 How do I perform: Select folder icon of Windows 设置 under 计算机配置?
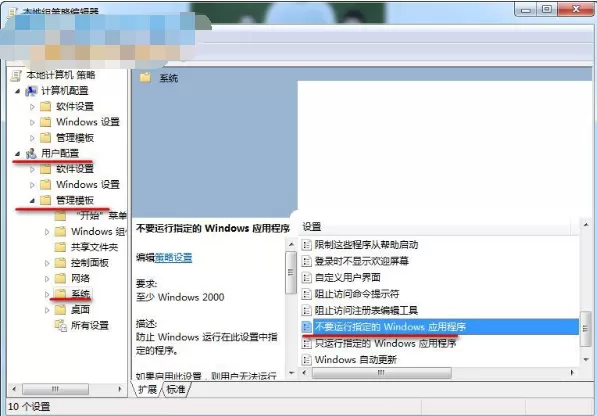pos(45,122)
